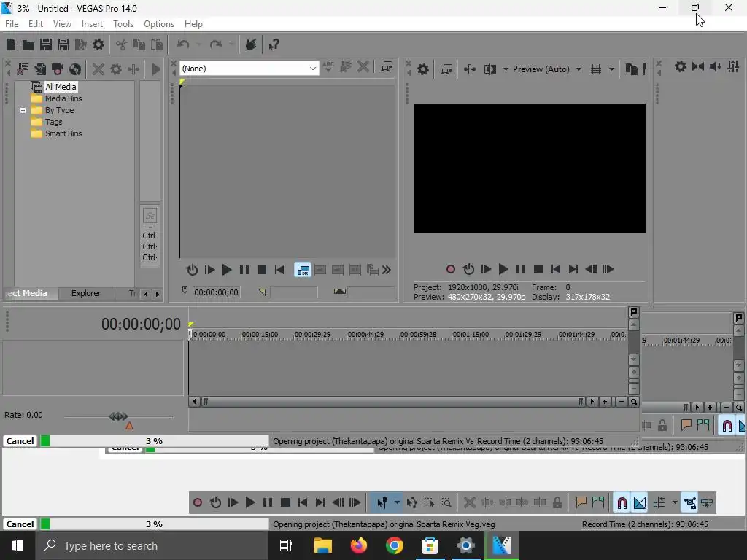This screenshot has height=560, width=747.
Task: Open Split Screen View dropdown arrow
Action: coord(506,69)
